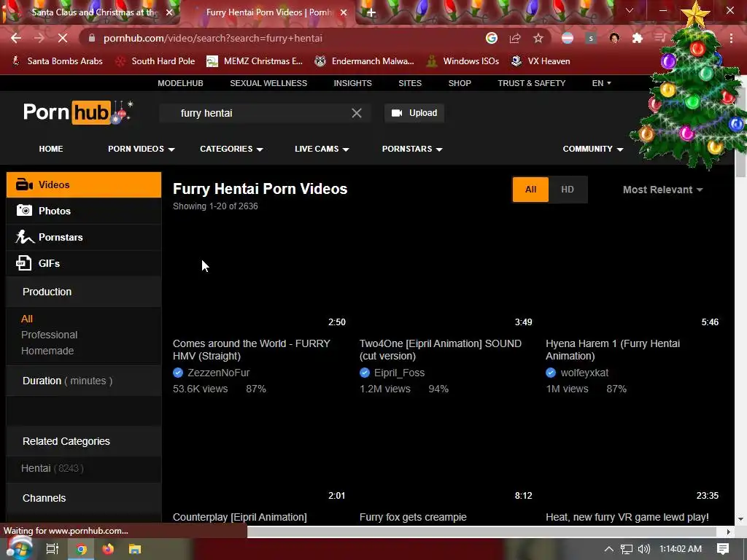This screenshot has width=747, height=560.
Task: Click the gray 's' extension icon
Action: click(591, 38)
